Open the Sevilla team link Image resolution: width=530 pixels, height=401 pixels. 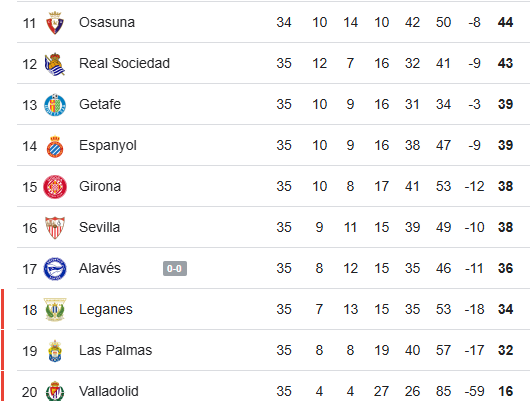pos(99,228)
